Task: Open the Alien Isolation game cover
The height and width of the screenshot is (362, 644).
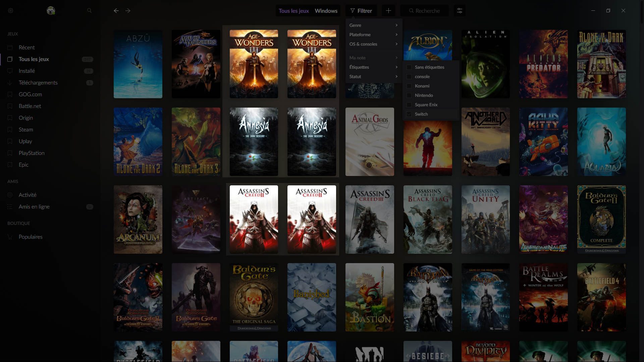Action: (485, 64)
